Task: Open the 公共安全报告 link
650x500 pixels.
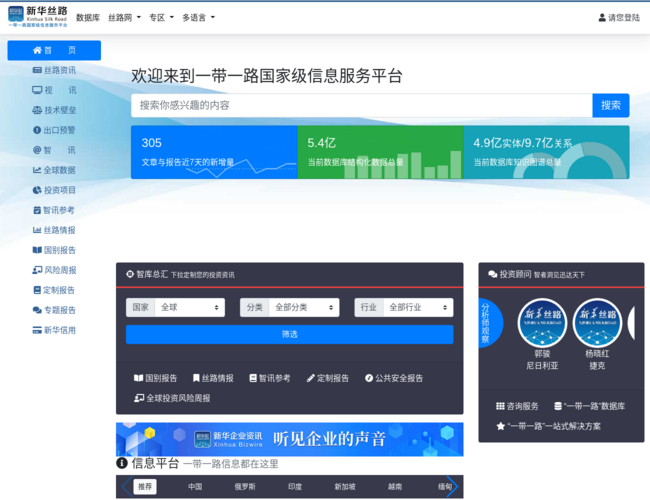Action: coord(394,378)
